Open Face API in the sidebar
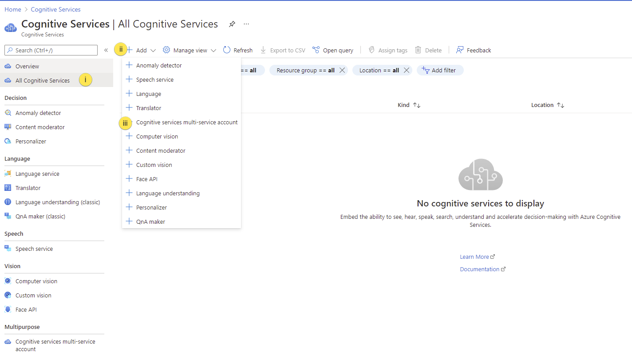 point(26,309)
